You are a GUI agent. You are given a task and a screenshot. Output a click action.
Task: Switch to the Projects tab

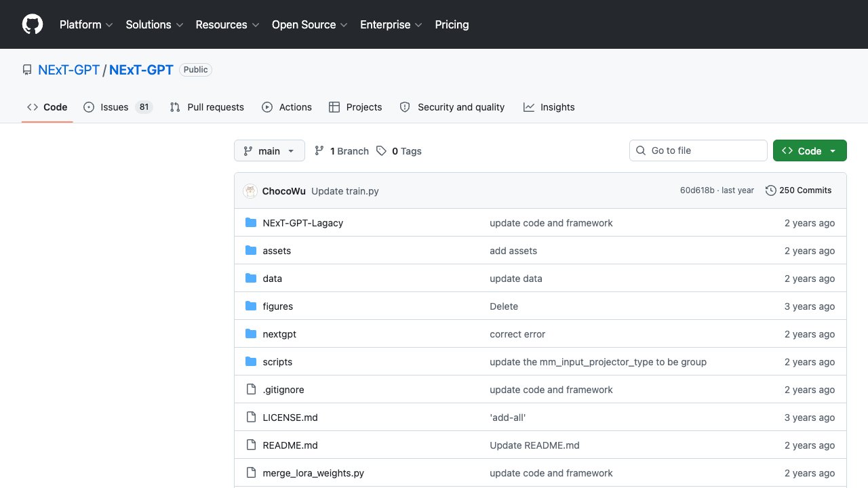pyautogui.click(x=355, y=107)
